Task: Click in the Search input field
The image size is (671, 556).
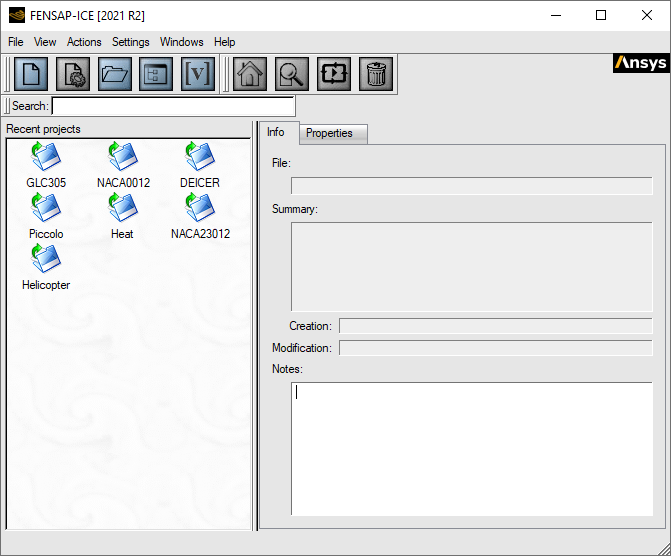Action: [x=173, y=106]
